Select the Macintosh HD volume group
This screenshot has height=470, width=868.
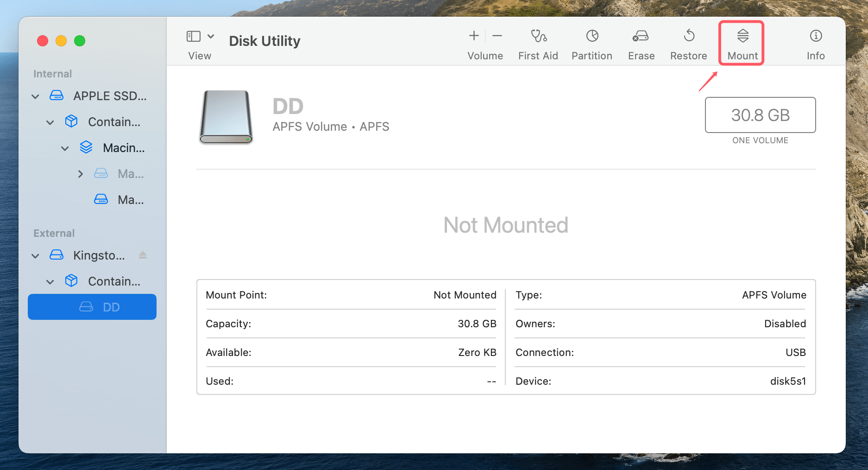(x=122, y=147)
